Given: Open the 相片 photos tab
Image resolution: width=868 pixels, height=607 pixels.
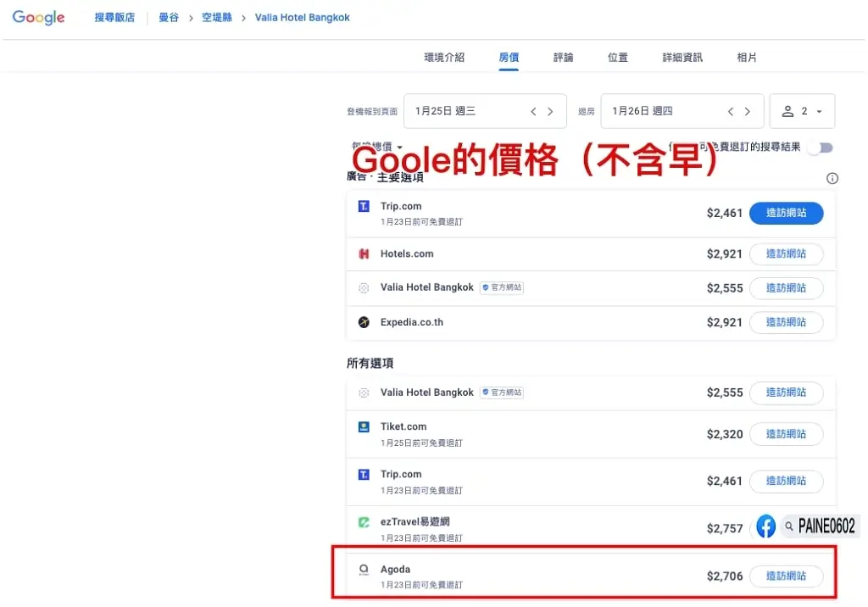Looking at the screenshot, I should [x=747, y=58].
